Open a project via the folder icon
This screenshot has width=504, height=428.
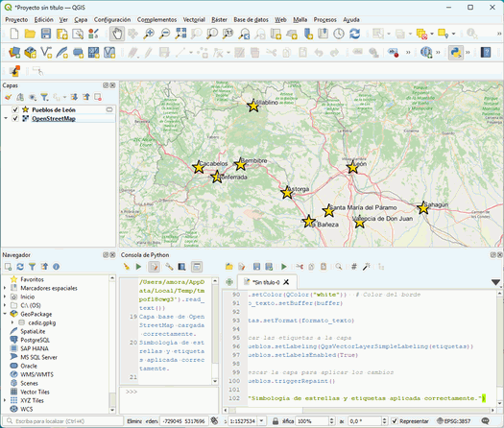point(30,34)
